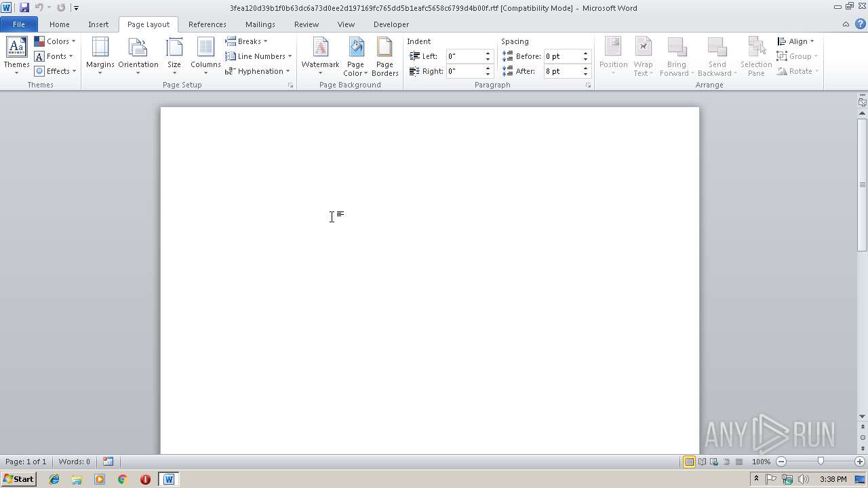Switch to Full Screen Reading view icon

pyautogui.click(x=702, y=462)
